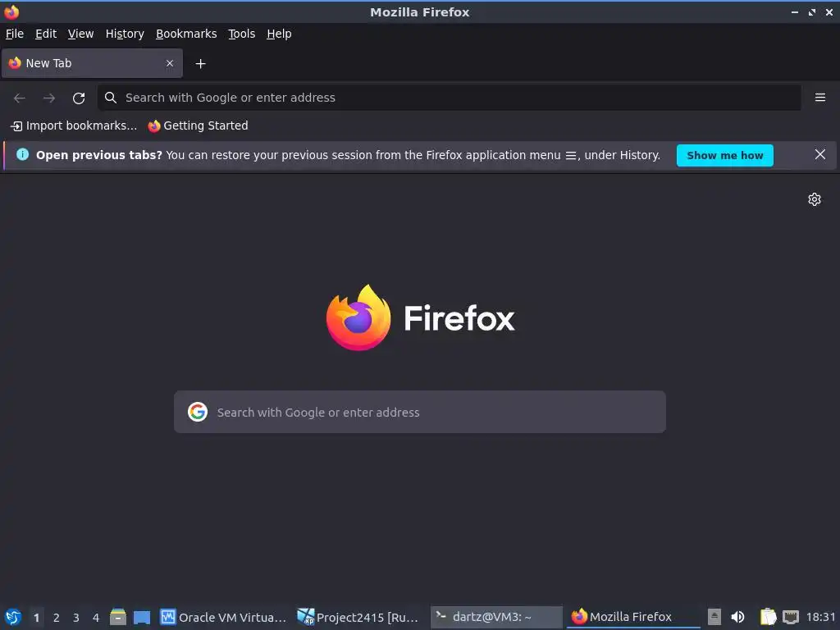
Task: Open the Help menu
Action: (x=279, y=34)
